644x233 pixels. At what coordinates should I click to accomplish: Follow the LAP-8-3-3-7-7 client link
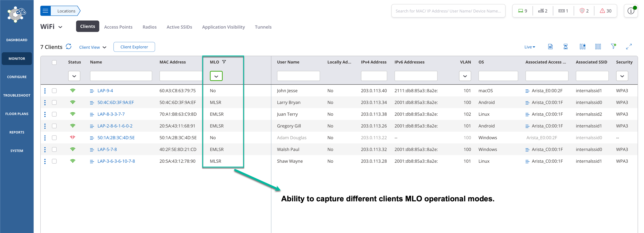111,114
